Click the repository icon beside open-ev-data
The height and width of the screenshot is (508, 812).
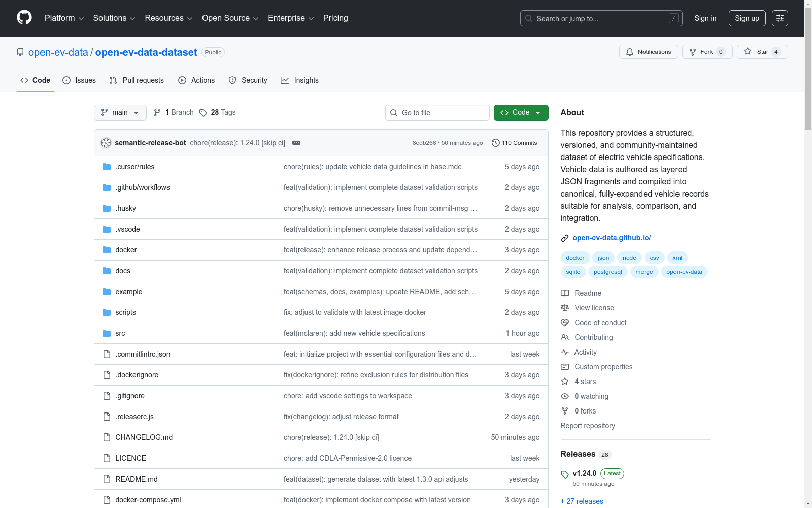pos(20,52)
